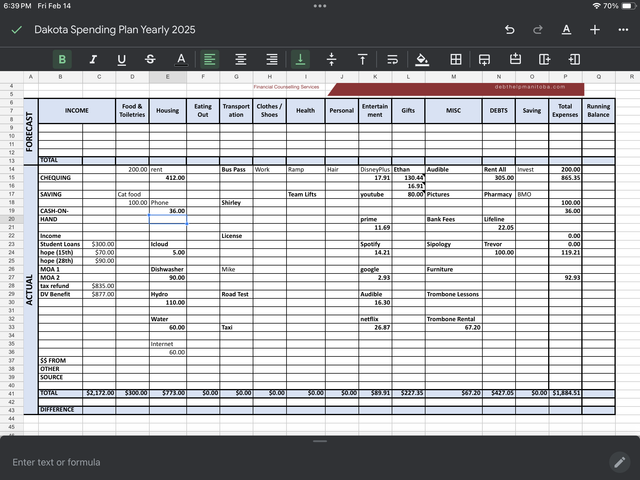Click the Dishwasher cell
Screen dimensions: 640x480
click(x=168, y=269)
